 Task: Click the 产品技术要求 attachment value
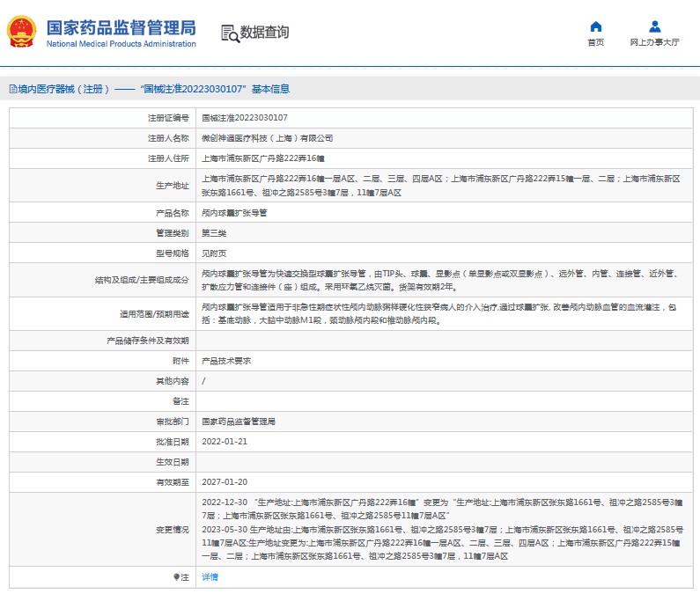click(x=226, y=361)
